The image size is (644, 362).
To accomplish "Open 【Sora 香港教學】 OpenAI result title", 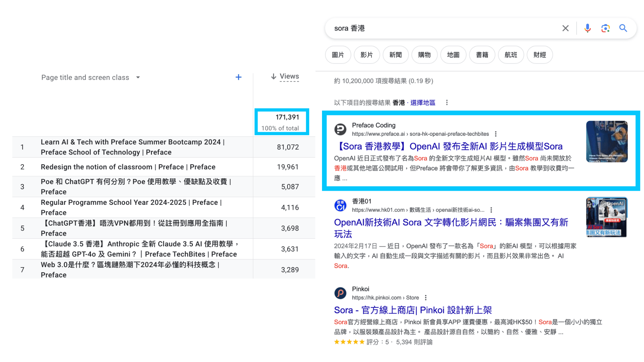I will [448, 146].
